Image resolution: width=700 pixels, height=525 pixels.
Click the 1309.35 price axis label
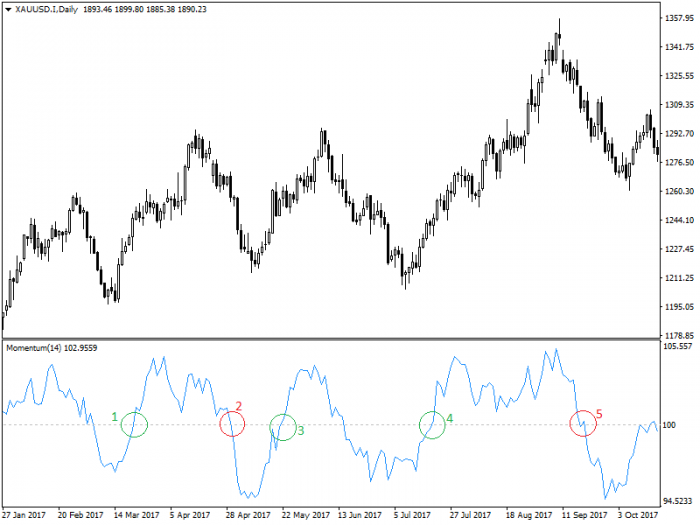pos(679,104)
